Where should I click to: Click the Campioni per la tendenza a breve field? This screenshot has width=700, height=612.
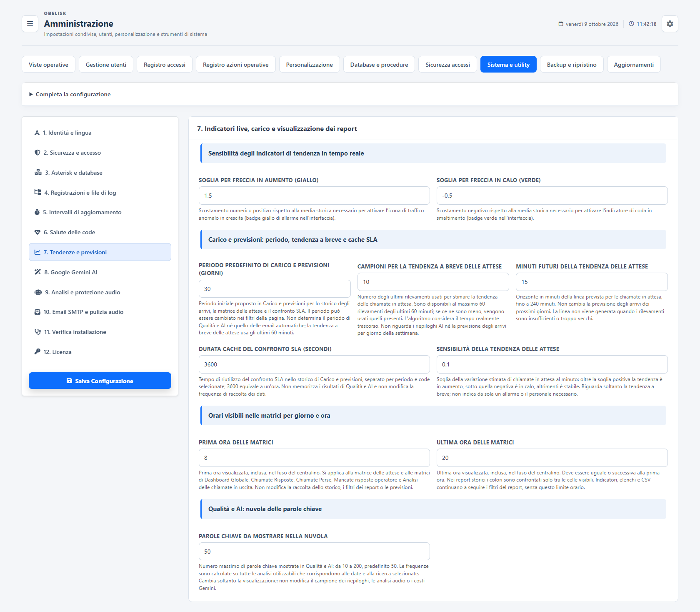click(433, 282)
